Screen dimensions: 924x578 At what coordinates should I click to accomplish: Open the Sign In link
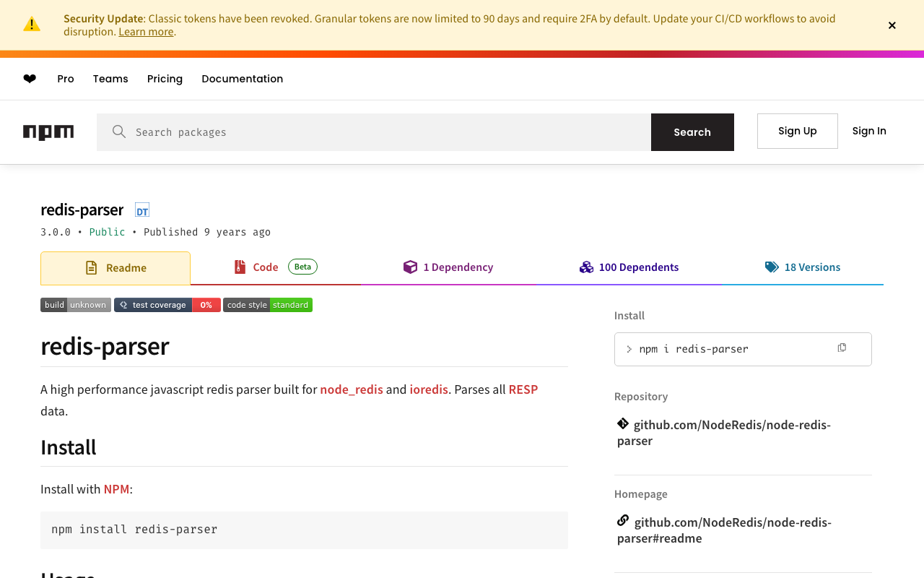coord(869,131)
